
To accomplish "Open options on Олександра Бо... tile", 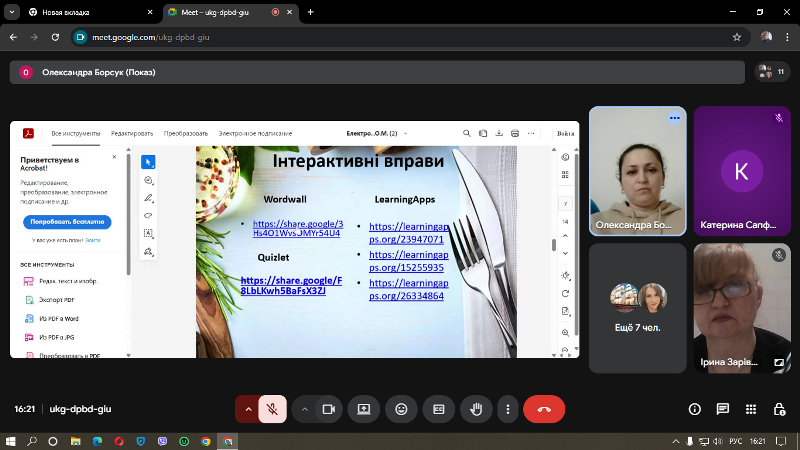I will (674, 118).
